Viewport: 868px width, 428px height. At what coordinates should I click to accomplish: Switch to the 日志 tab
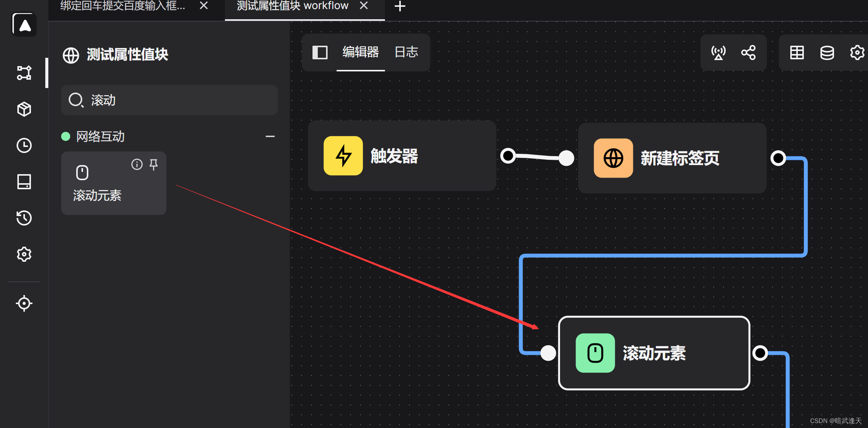tap(406, 52)
